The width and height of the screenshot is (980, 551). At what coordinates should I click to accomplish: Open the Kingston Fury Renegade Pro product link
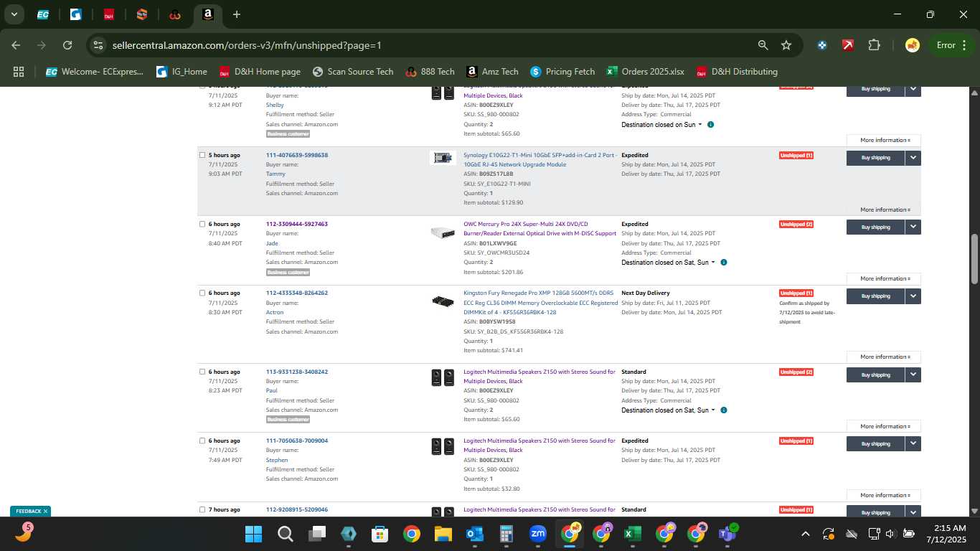(x=540, y=302)
